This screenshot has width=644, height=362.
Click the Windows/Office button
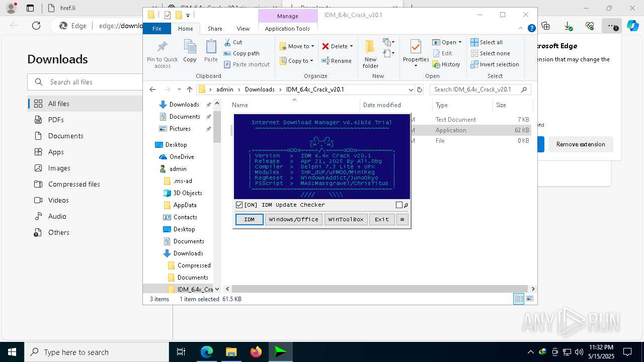tap(293, 219)
